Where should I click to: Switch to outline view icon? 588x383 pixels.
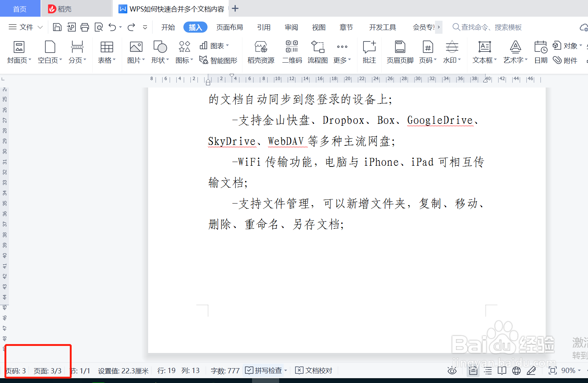point(488,370)
